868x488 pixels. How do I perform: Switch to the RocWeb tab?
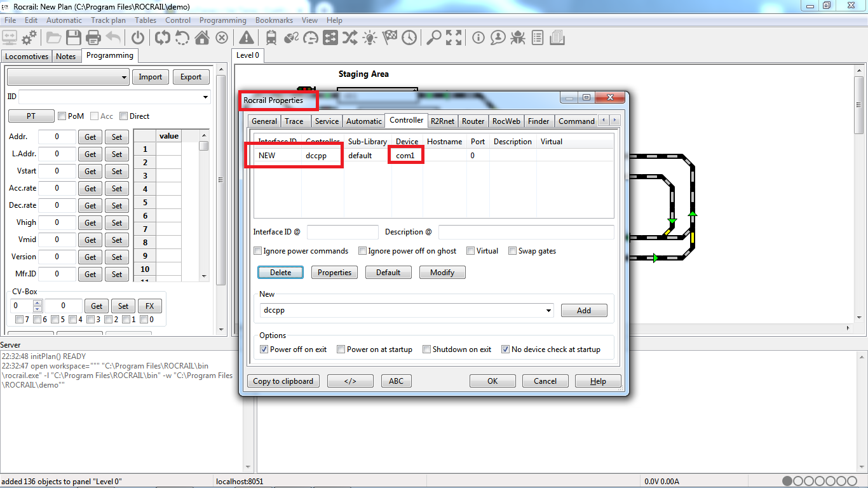point(506,121)
